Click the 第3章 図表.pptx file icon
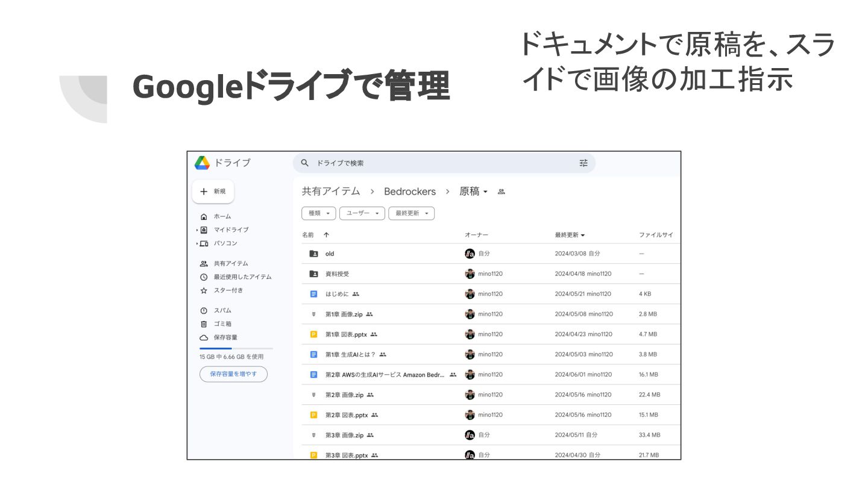The width and height of the screenshot is (868, 488). pyautogui.click(x=313, y=455)
